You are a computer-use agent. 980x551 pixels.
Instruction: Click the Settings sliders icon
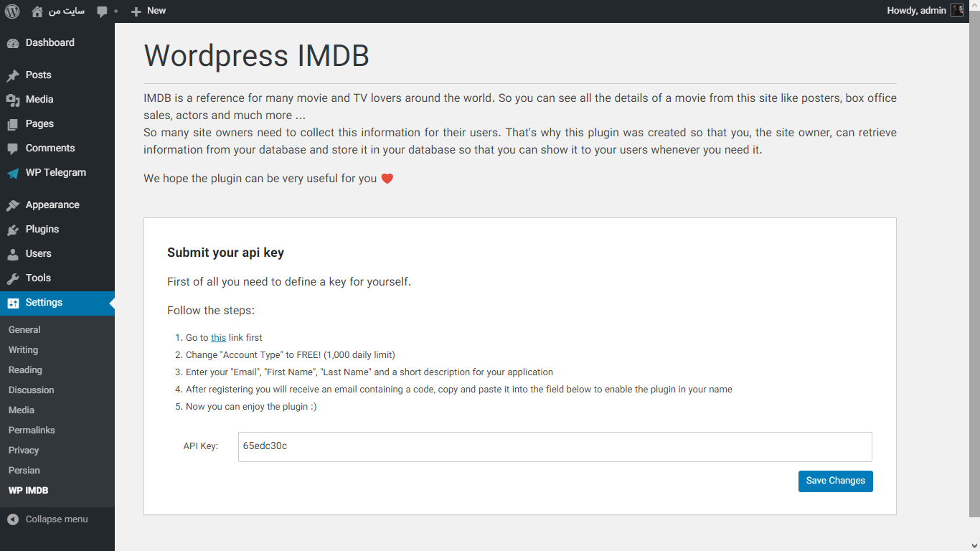click(x=13, y=303)
